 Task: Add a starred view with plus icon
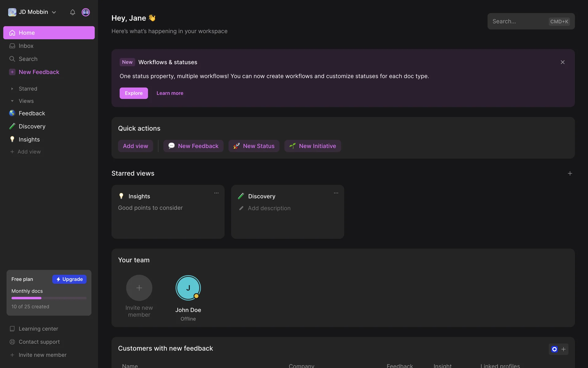pyautogui.click(x=570, y=174)
